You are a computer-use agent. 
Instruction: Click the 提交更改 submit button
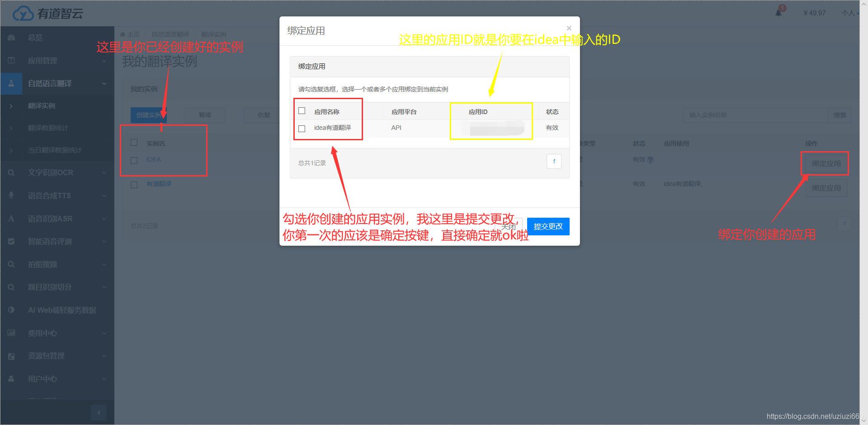pos(548,226)
